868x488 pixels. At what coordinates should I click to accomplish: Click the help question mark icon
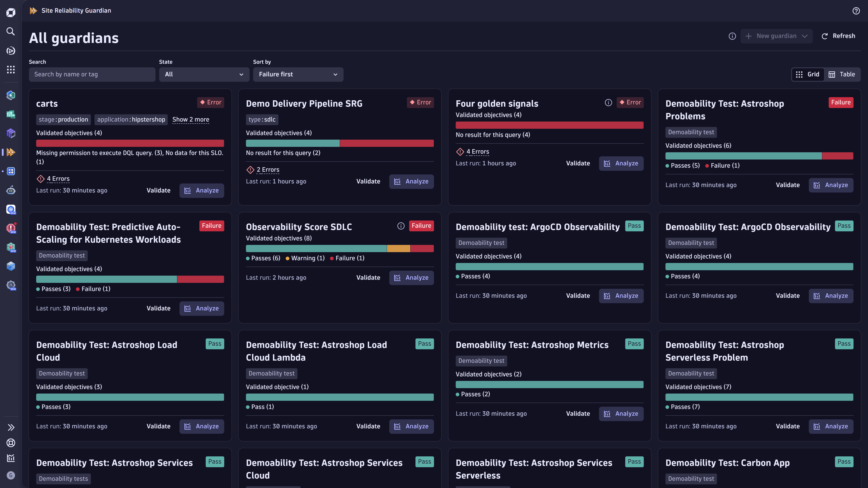856,11
